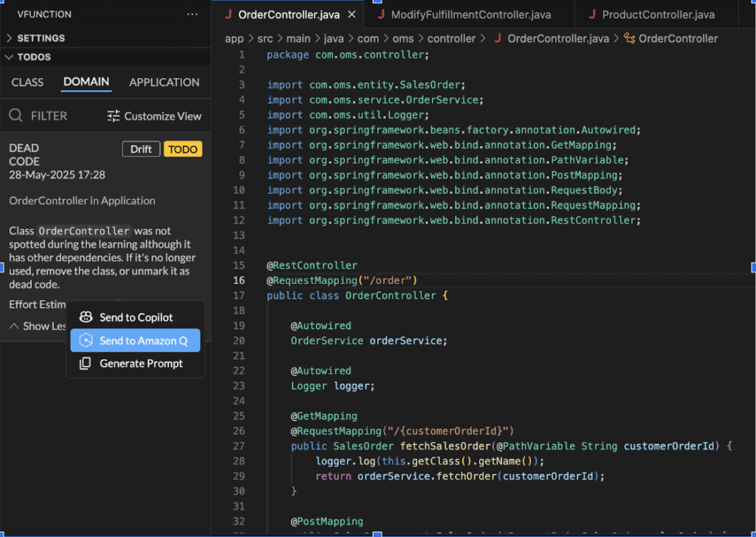Click the @PostMapping annotation

pyautogui.click(x=327, y=522)
